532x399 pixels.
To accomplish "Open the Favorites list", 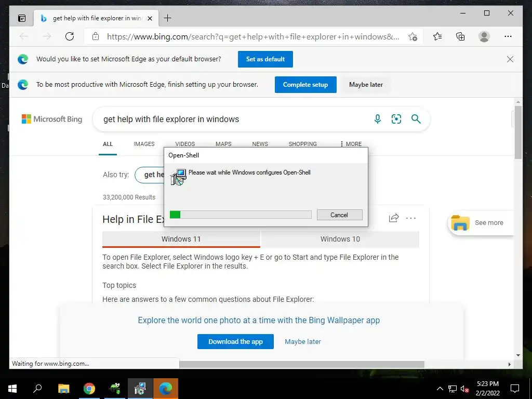I will [x=437, y=36].
